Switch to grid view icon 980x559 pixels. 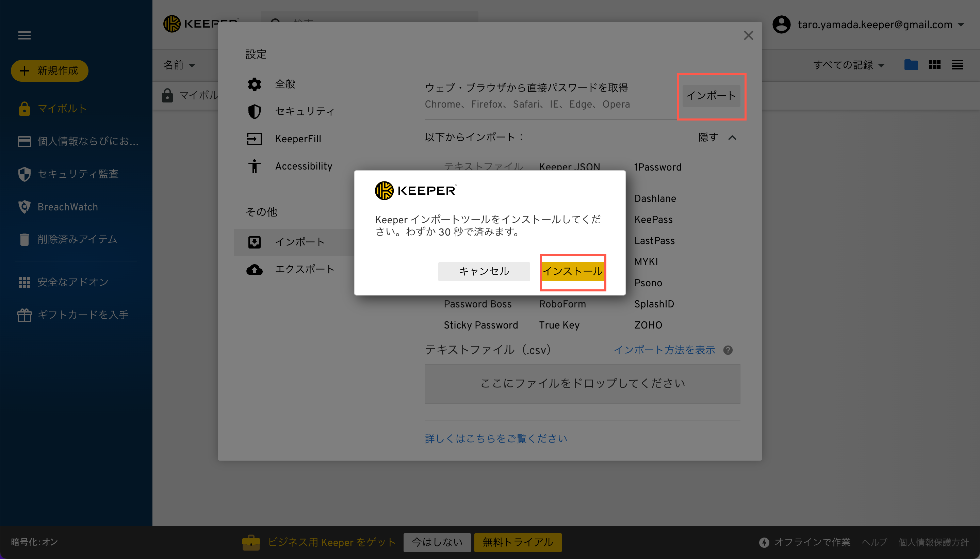[x=934, y=64]
